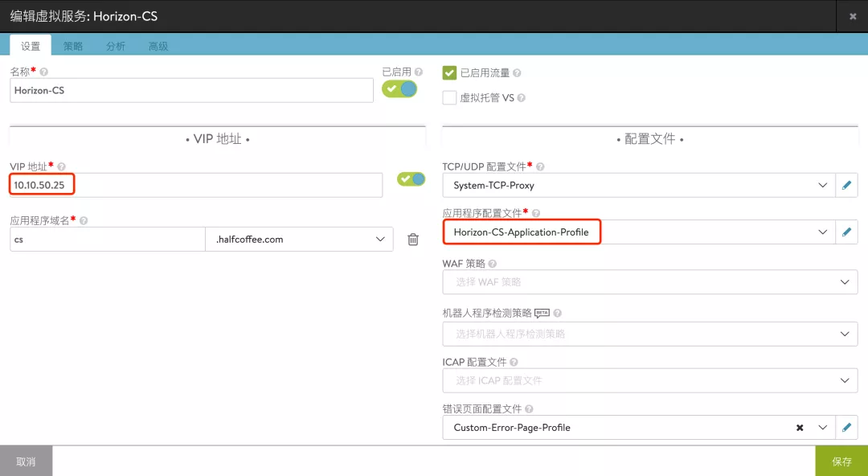Open the Horizon-CS-Application-Profile dropdown
Image resolution: width=868 pixels, height=476 pixels.
coord(639,232)
